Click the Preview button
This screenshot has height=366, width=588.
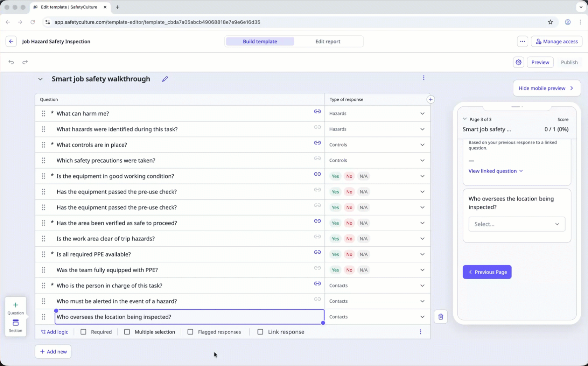click(x=540, y=62)
